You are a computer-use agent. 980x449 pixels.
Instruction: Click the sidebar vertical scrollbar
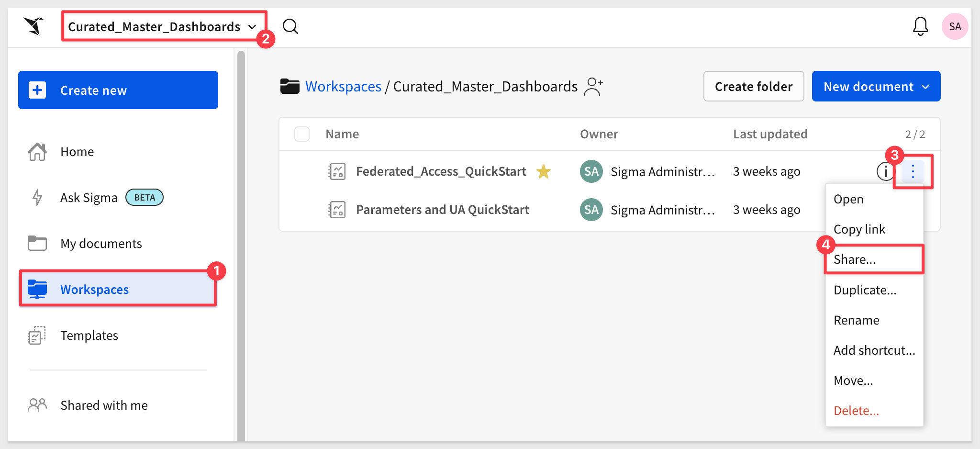tap(241, 246)
